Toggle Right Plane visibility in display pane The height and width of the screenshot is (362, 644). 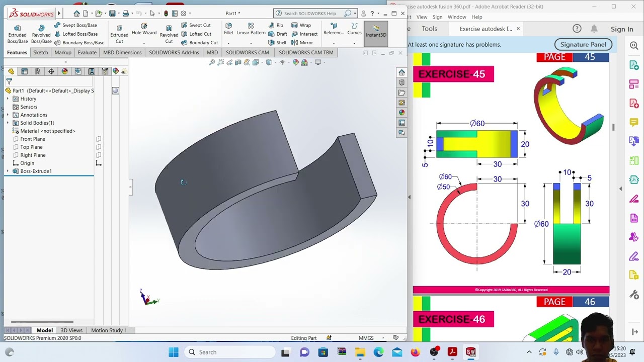coord(99,155)
